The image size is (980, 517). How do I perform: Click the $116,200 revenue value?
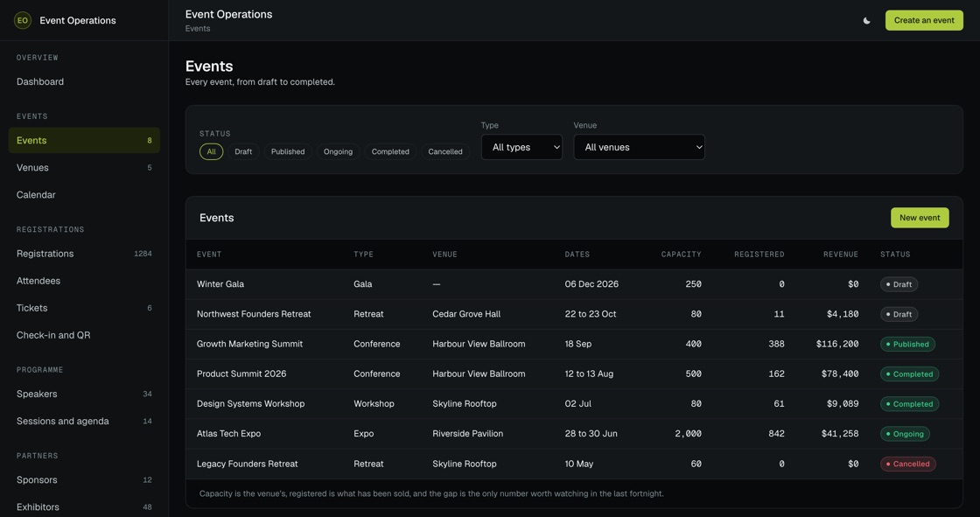point(836,344)
